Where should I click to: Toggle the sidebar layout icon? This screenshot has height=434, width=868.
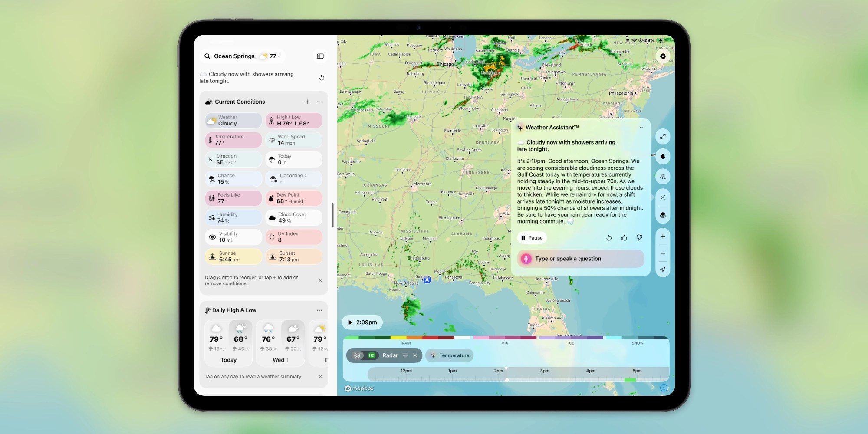[x=320, y=56]
